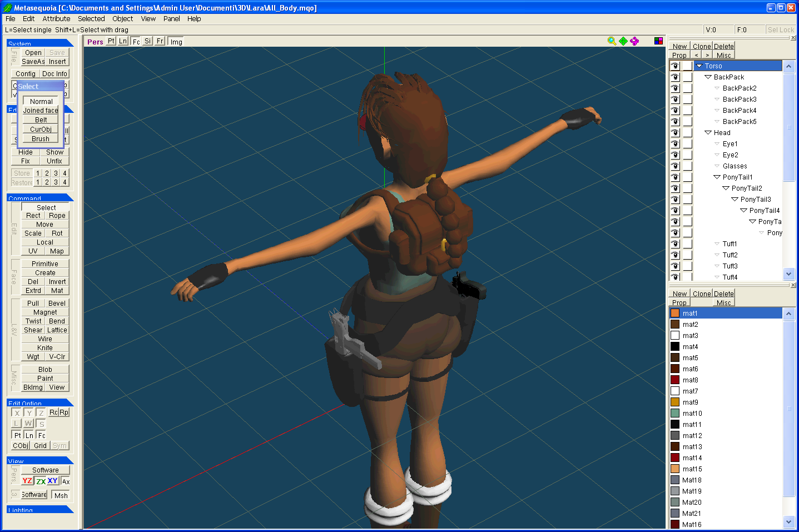Toggle visibility of Eye1 object
The width and height of the screenshot is (799, 532).
click(x=675, y=144)
